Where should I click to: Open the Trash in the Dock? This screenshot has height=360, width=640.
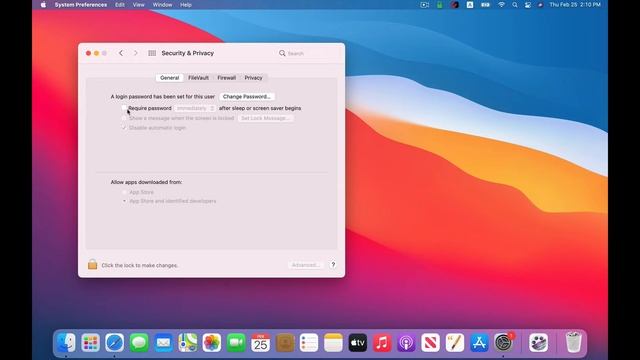tap(573, 342)
